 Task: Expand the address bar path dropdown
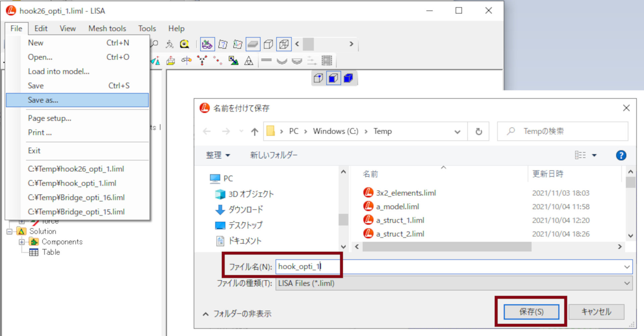[457, 132]
